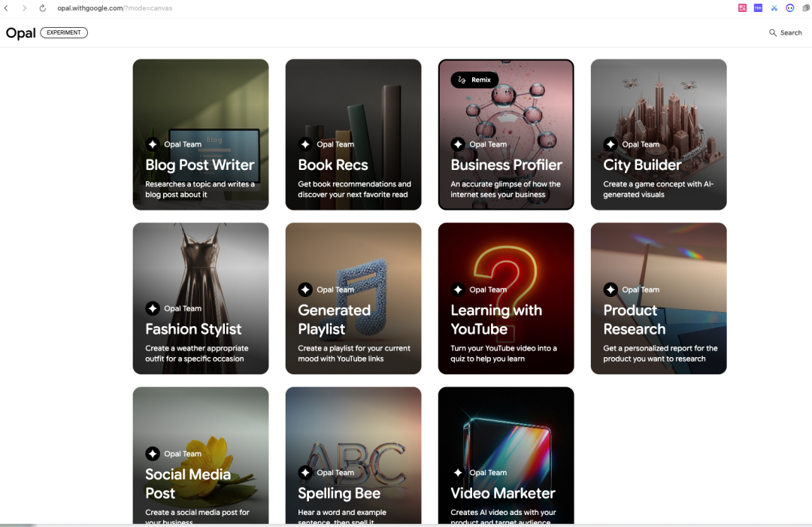Click the Opal Team star icon on Social Media Post

[152, 453]
